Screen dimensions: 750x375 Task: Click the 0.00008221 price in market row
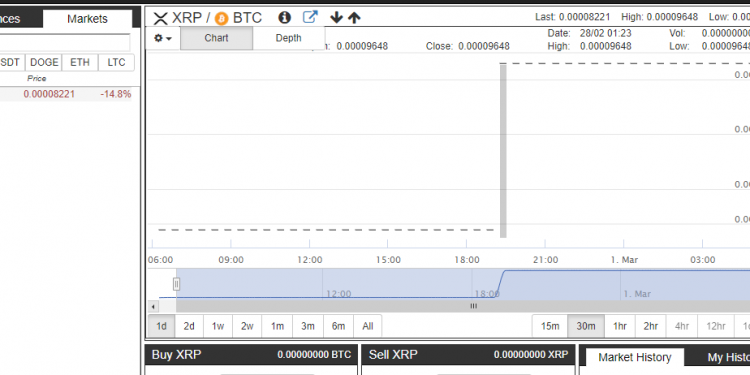click(x=49, y=94)
